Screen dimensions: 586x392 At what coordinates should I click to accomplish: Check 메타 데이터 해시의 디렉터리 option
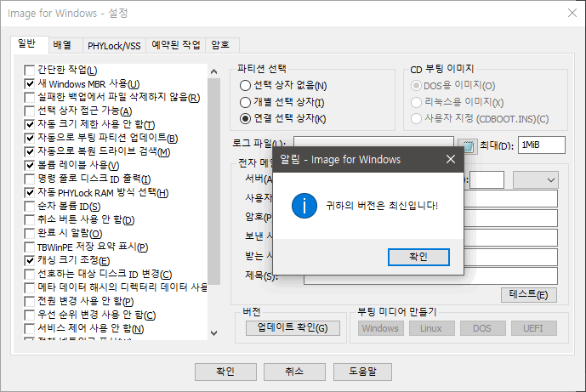tap(29, 287)
